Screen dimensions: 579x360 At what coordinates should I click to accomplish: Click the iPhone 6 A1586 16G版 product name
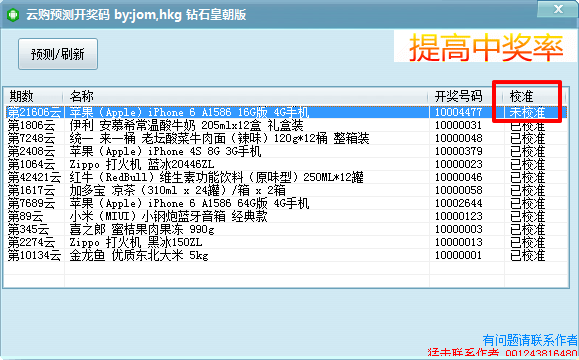click(189, 112)
